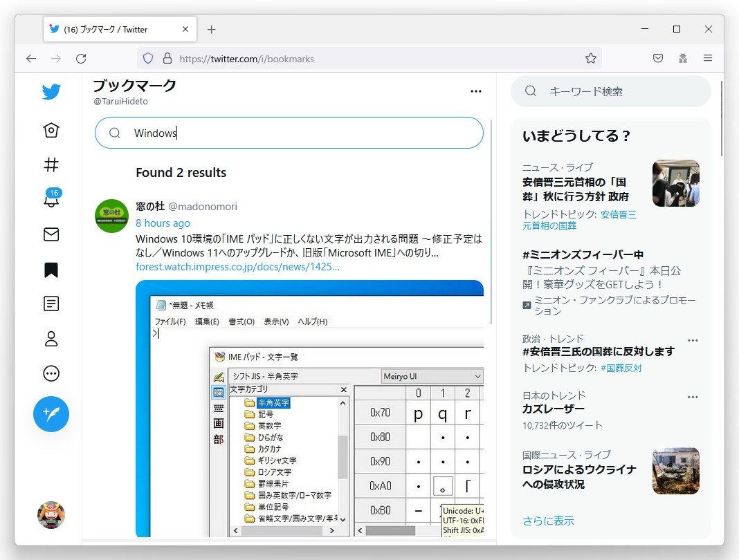Click the tracking protection shield icon
The width and height of the screenshot is (739, 560).
[x=147, y=58]
